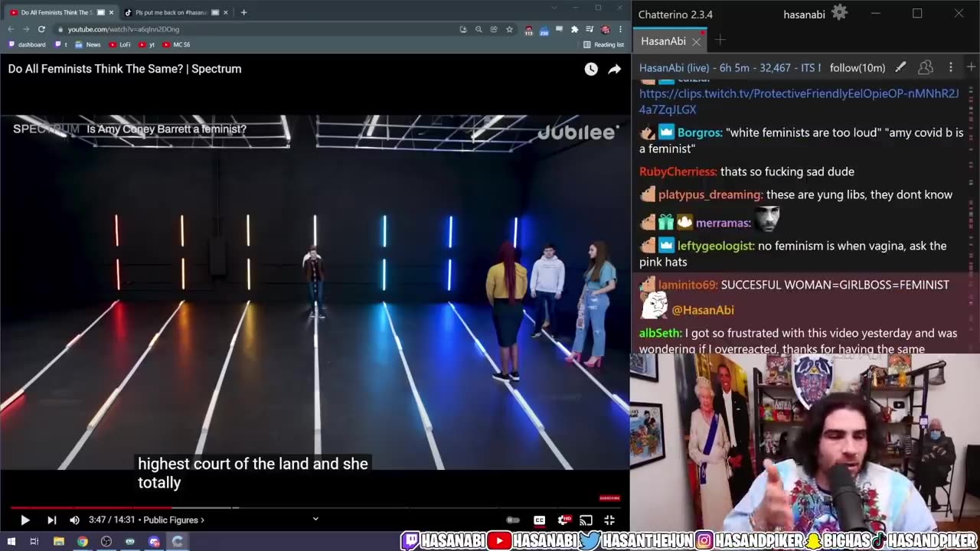Click the follow(10m) chat mode label
Screen dimensions: 980x551
click(857, 68)
